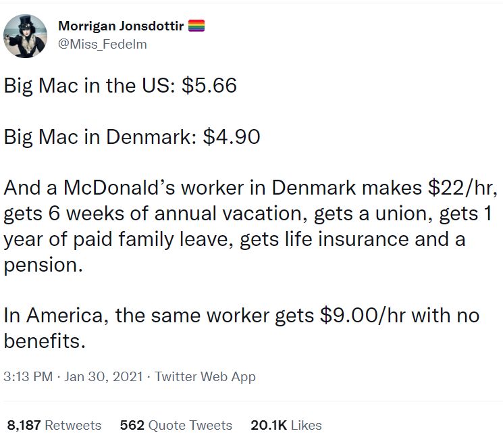503x448 pixels.
Task: Click the 8,187 retweet count number
Action: pyautogui.click(x=24, y=425)
